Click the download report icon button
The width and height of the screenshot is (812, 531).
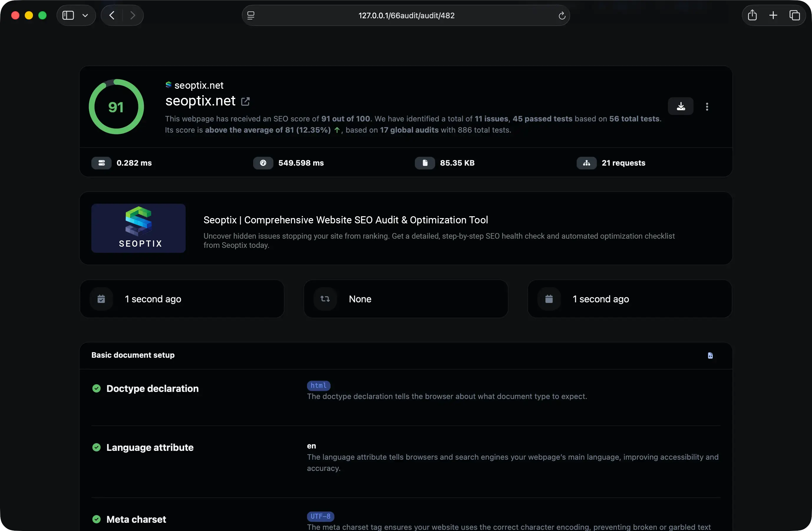click(x=680, y=106)
